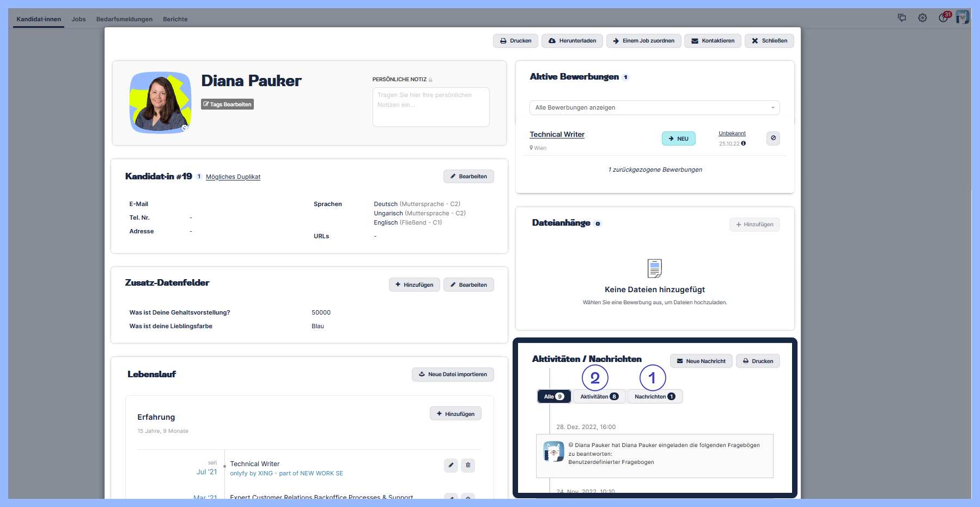The width and height of the screenshot is (980, 507).
Task: Click the reject icon beside Technical Writer application
Action: (x=773, y=138)
